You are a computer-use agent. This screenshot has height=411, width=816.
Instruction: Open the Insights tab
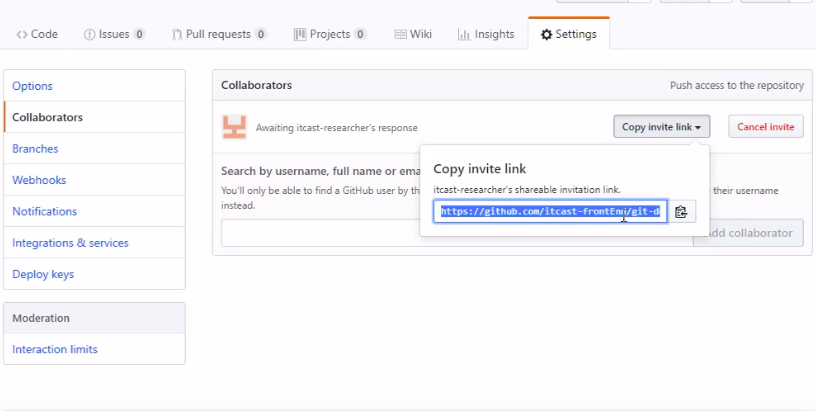pos(486,34)
